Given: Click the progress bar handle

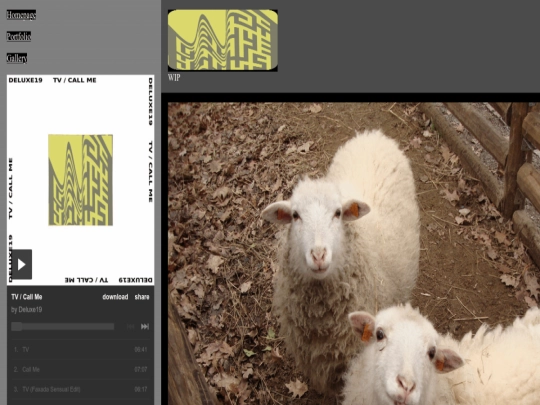Looking at the screenshot, I should (x=17, y=326).
